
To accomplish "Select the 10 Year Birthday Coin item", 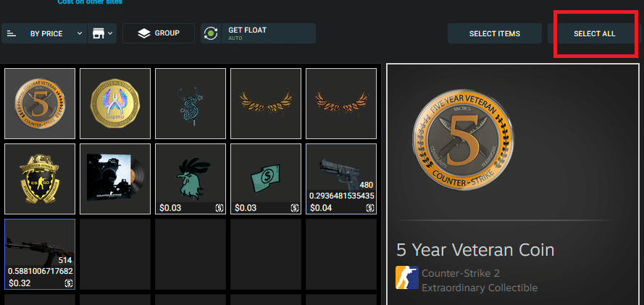I will point(115,104).
